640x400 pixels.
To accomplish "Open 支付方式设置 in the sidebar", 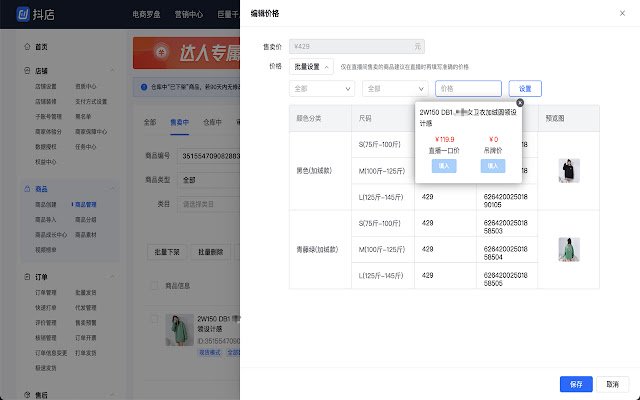I will point(91,102).
